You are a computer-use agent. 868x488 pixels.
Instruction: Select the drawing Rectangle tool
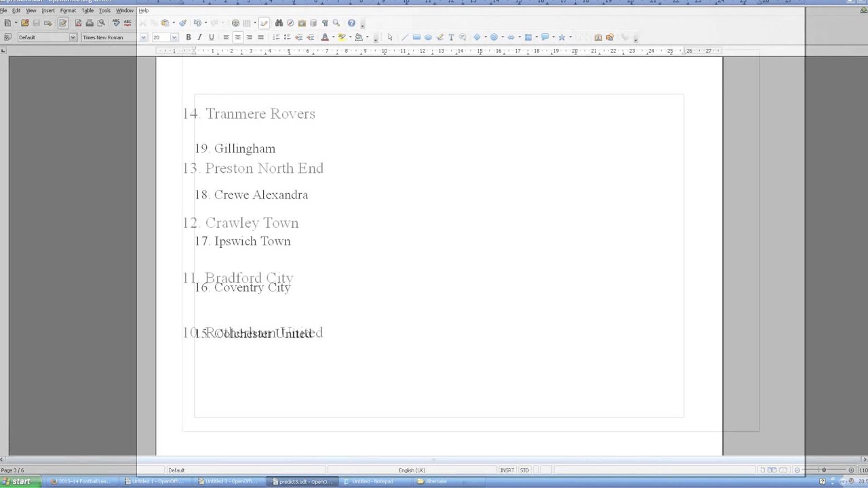[x=416, y=37]
